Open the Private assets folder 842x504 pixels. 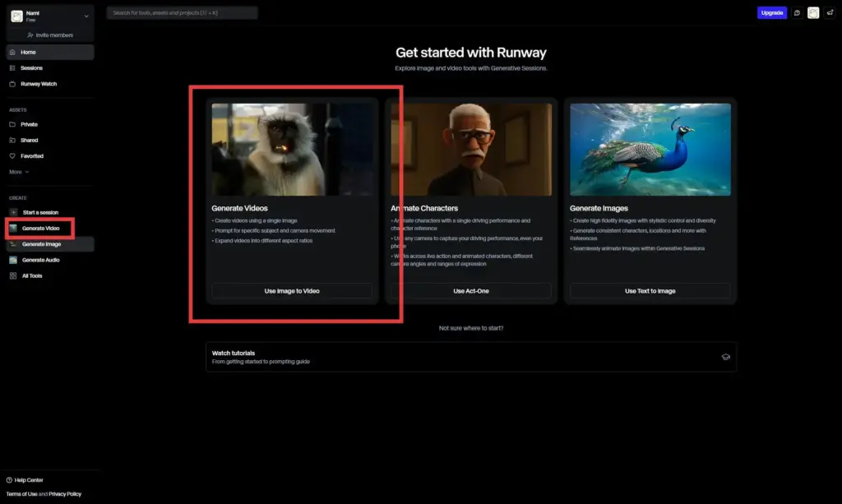50,124
